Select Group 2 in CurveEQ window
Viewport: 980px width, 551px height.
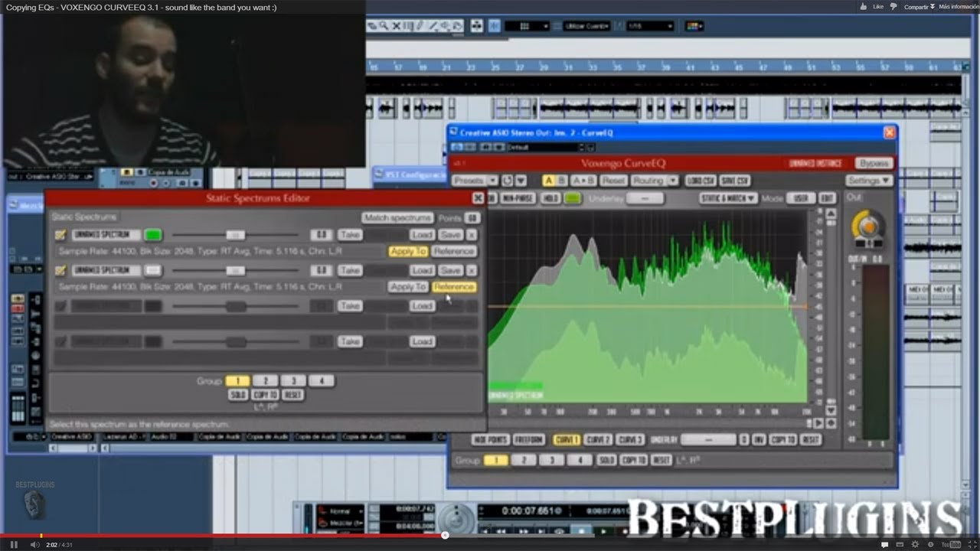tap(524, 460)
